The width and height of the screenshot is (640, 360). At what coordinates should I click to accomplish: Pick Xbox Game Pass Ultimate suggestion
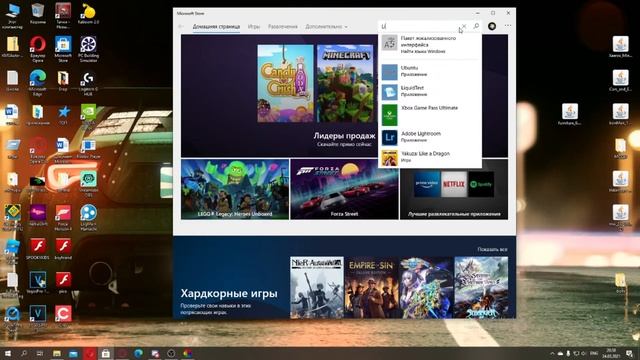click(x=430, y=114)
